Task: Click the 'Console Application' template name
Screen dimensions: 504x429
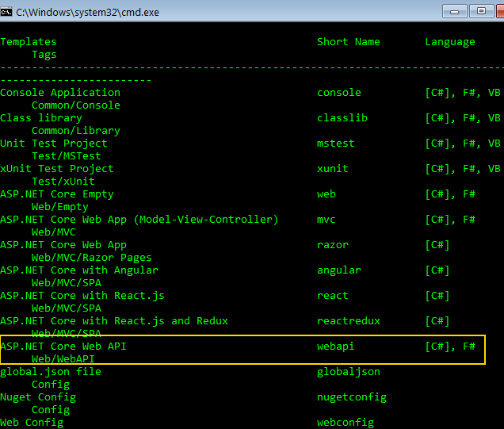Action: pyautogui.click(x=60, y=93)
